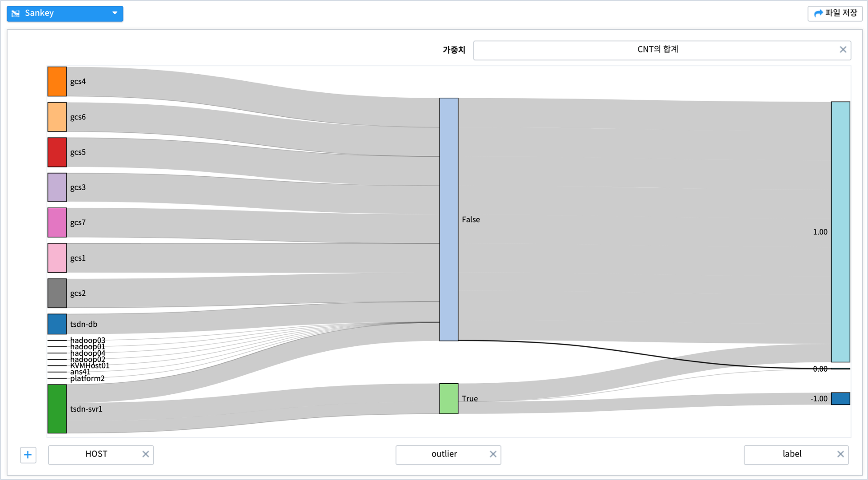
Task: Click the 가중치 label
Action: click(454, 50)
